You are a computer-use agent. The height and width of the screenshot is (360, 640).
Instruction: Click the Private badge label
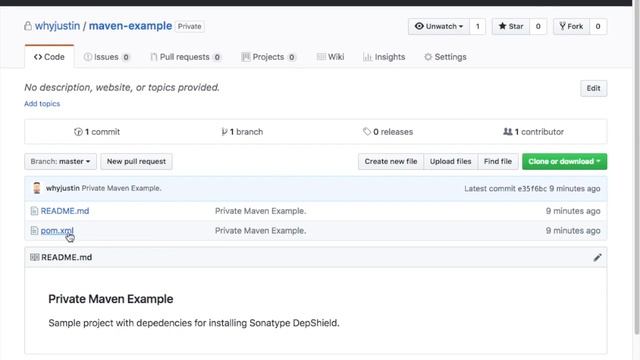point(190,26)
